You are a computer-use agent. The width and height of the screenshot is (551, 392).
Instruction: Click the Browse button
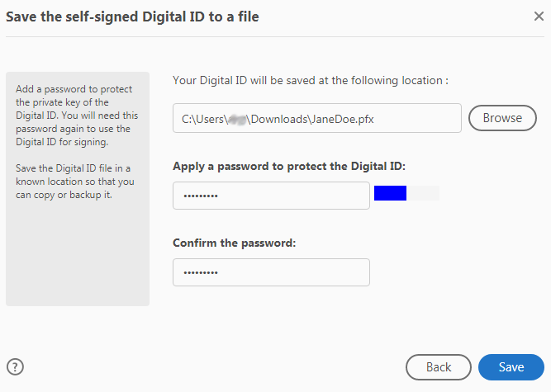[502, 118]
